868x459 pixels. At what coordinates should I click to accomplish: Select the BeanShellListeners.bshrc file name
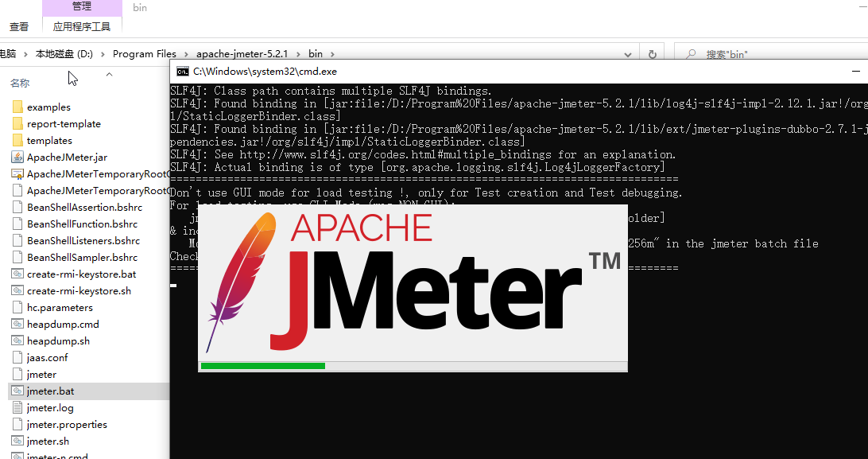click(x=83, y=240)
